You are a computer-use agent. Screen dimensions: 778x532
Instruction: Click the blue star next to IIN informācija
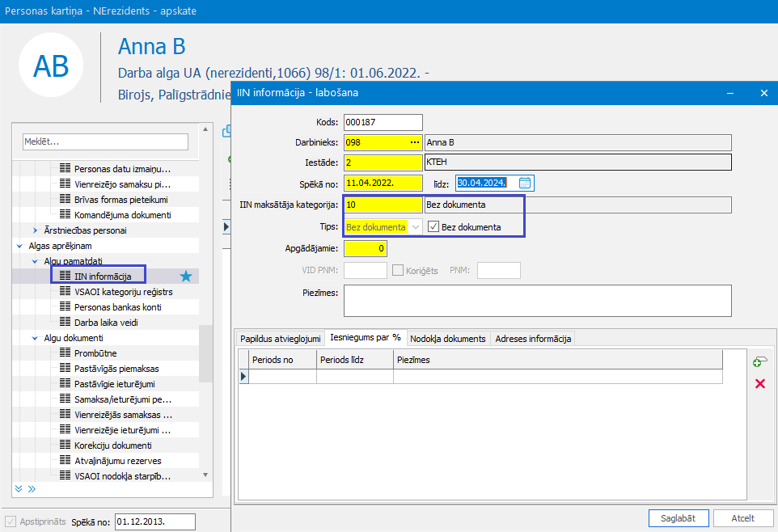point(186,277)
